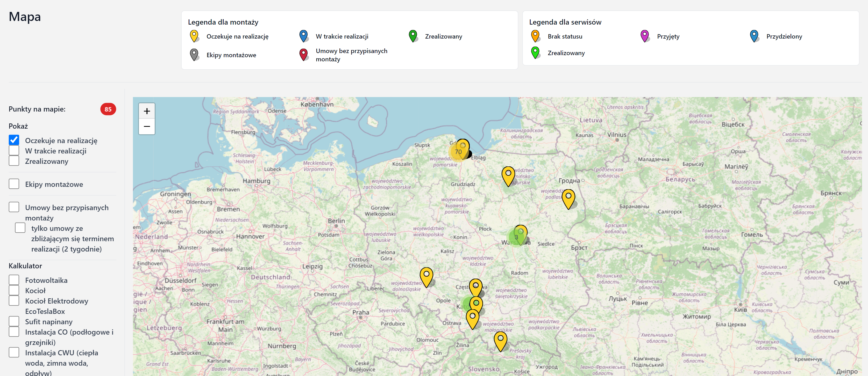Check the Fotowoltaika calculator option
868x376 pixels.
point(14,280)
